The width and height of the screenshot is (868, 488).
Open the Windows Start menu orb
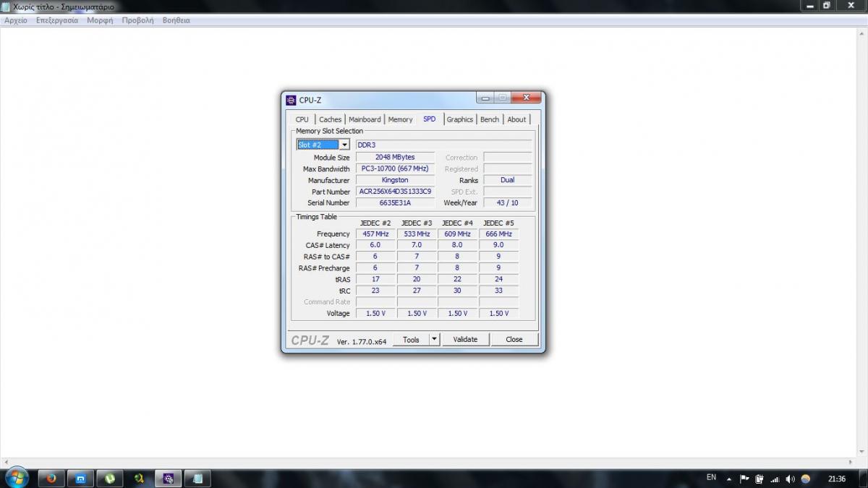(x=16, y=477)
